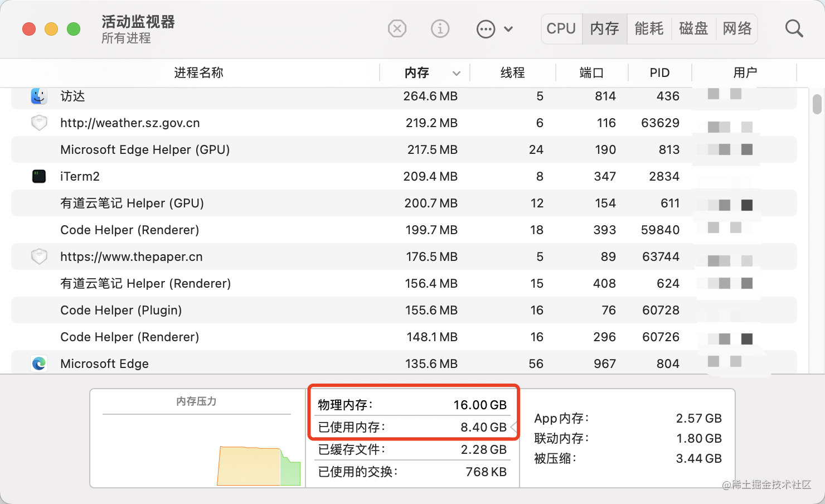Click PID value 60728
Screen dimensions: 825x504
pos(661,310)
